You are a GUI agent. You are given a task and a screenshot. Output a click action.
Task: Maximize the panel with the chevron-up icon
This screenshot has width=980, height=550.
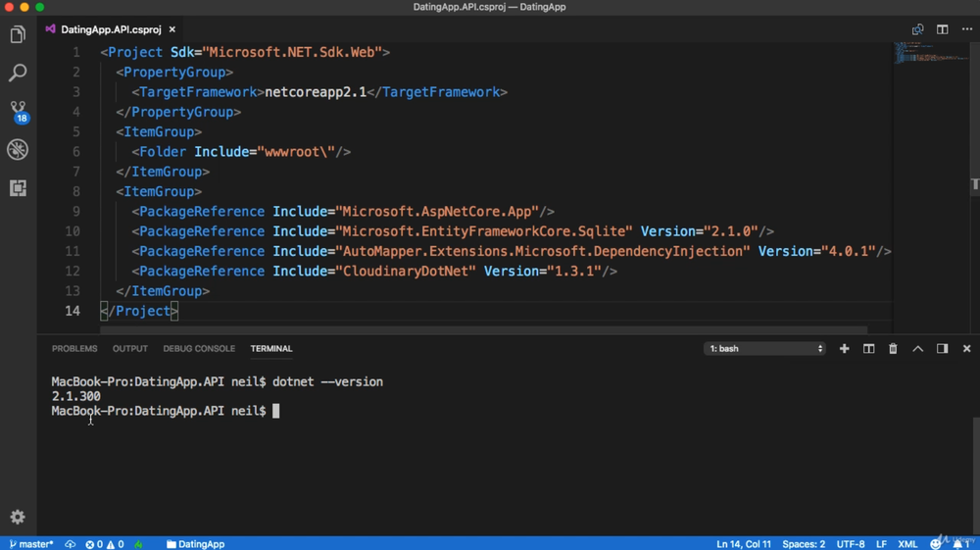click(x=917, y=349)
